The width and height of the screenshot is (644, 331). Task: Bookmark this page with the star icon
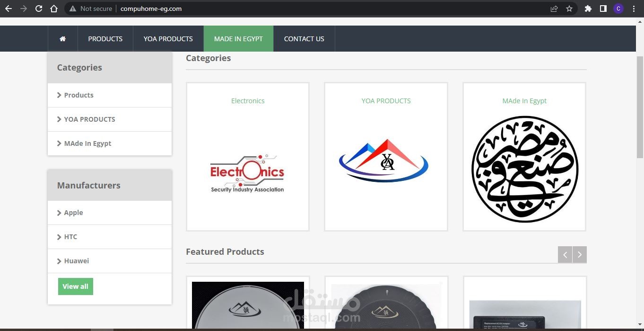569,9
